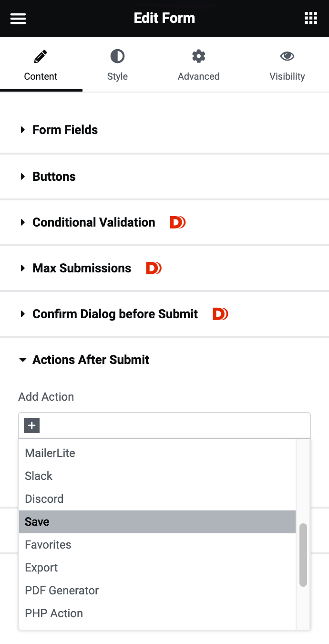Image resolution: width=329 pixels, height=644 pixels.
Task: Click inside the Add Action input field
Action: point(172,426)
